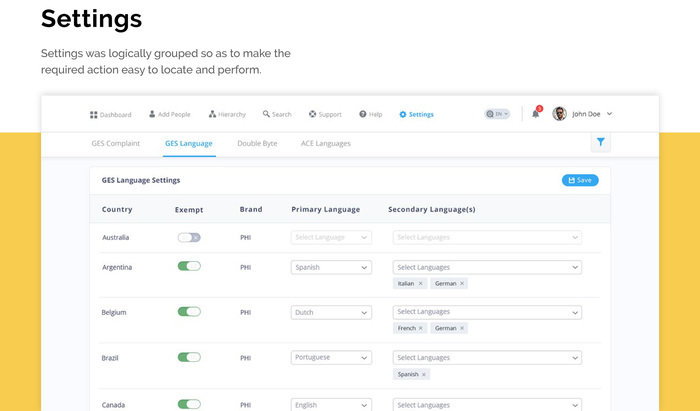Remove the German tag for Argentina
This screenshot has height=411, width=700.
click(462, 283)
